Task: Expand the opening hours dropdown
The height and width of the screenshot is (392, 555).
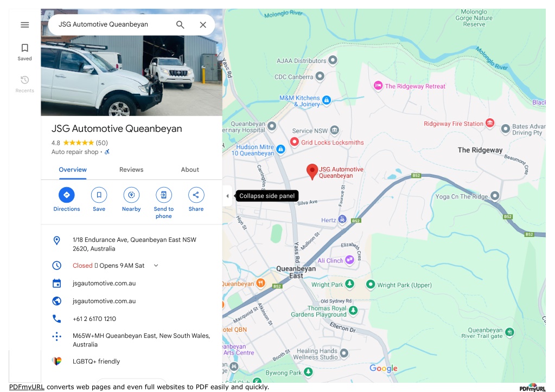Action: (x=156, y=265)
